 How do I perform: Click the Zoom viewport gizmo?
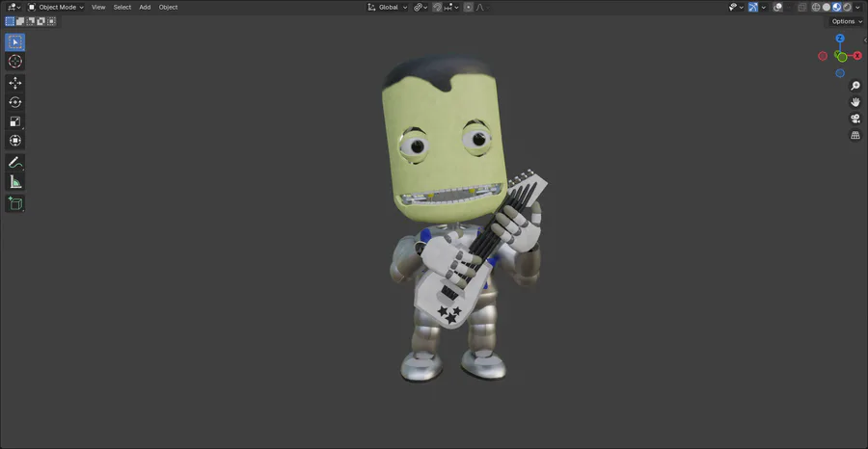coord(855,86)
